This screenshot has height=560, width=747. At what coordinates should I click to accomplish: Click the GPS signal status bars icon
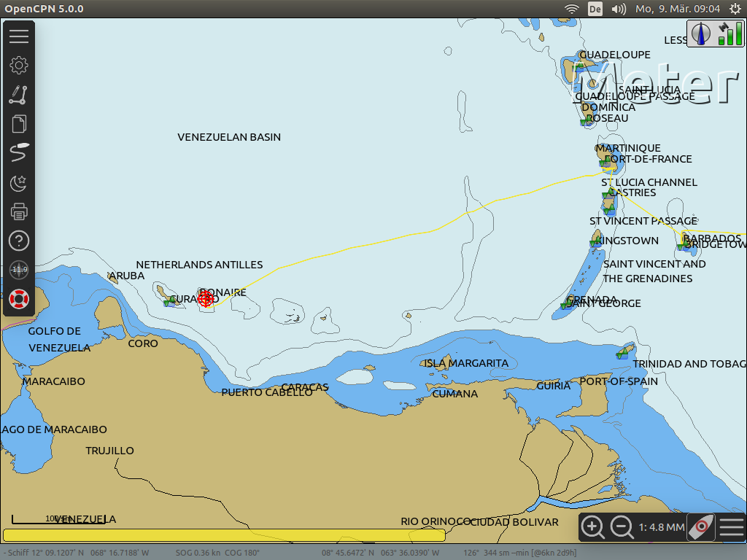pyautogui.click(x=729, y=34)
